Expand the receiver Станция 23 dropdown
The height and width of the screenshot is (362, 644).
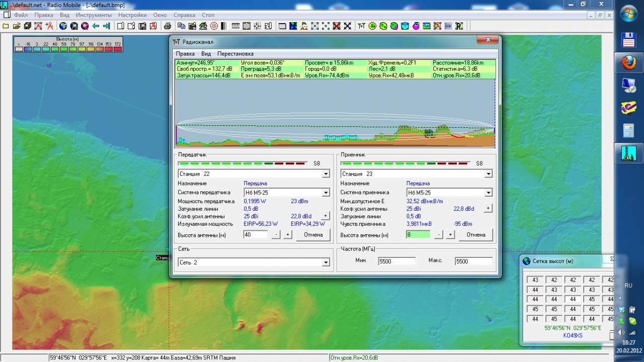(x=488, y=174)
